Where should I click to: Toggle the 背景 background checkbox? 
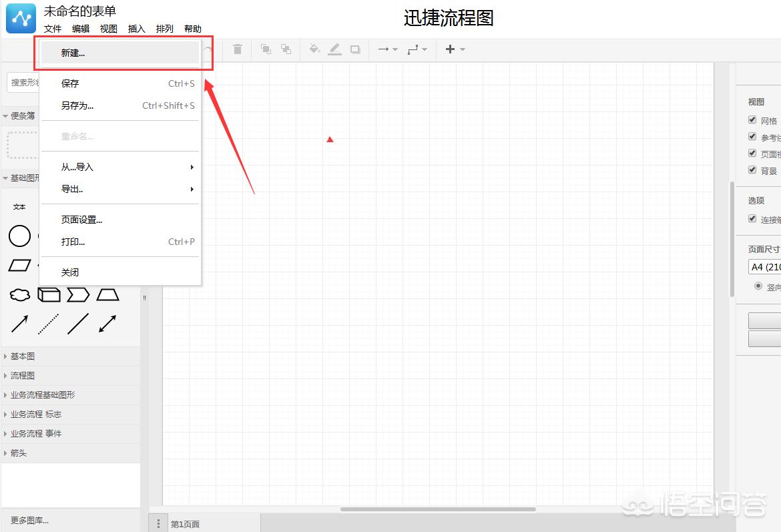[752, 170]
